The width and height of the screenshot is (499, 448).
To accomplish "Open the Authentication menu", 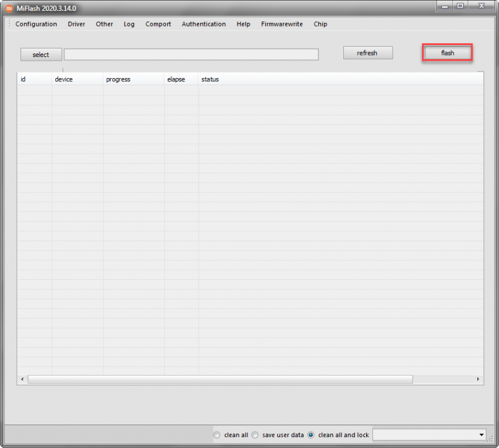I will 204,24.
